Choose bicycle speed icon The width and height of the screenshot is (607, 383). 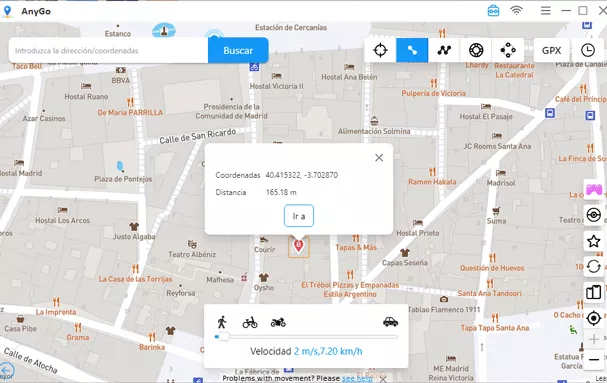[x=250, y=322]
